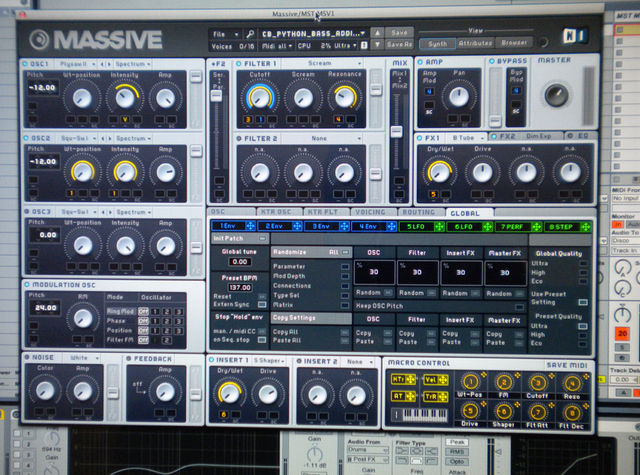
Task: Click the preset search magnifier icon
Action: [250, 33]
